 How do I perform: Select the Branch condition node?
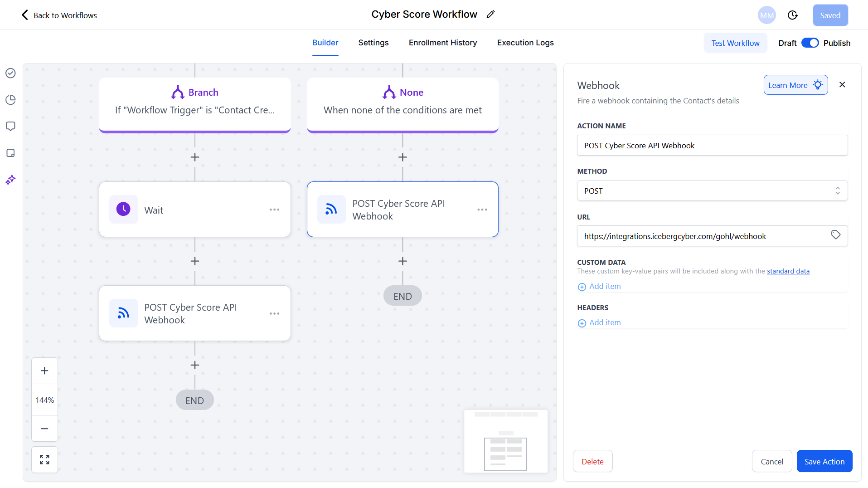coord(195,105)
